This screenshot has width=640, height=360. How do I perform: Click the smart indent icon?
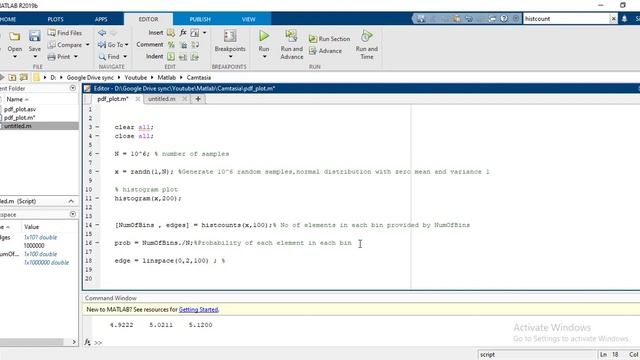pos(171,57)
